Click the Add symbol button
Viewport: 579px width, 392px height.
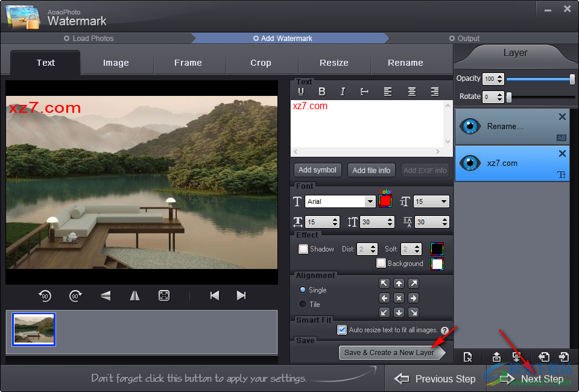318,170
